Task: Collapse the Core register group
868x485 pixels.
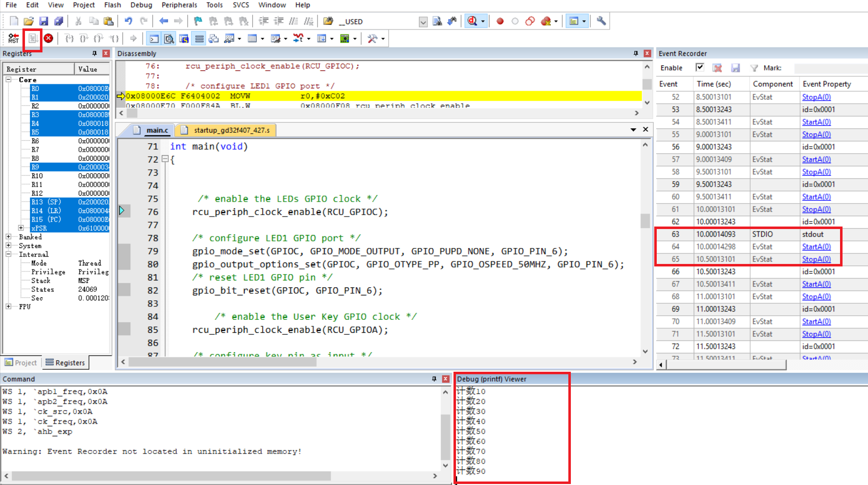Action: click(8, 79)
